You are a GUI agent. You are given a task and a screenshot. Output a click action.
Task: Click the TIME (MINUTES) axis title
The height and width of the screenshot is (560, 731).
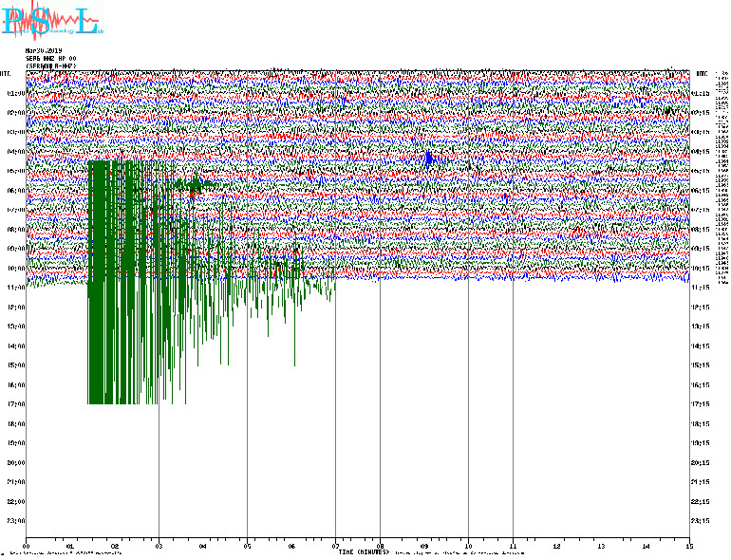coord(364,551)
